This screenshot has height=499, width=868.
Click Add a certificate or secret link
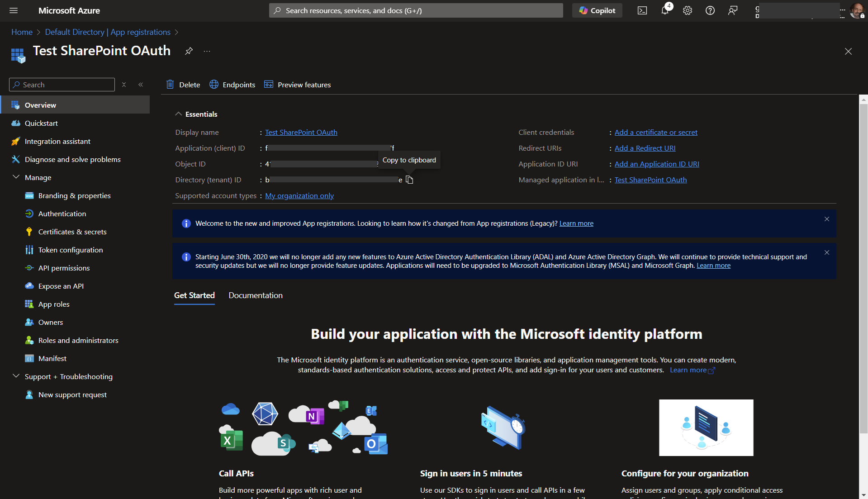655,132
